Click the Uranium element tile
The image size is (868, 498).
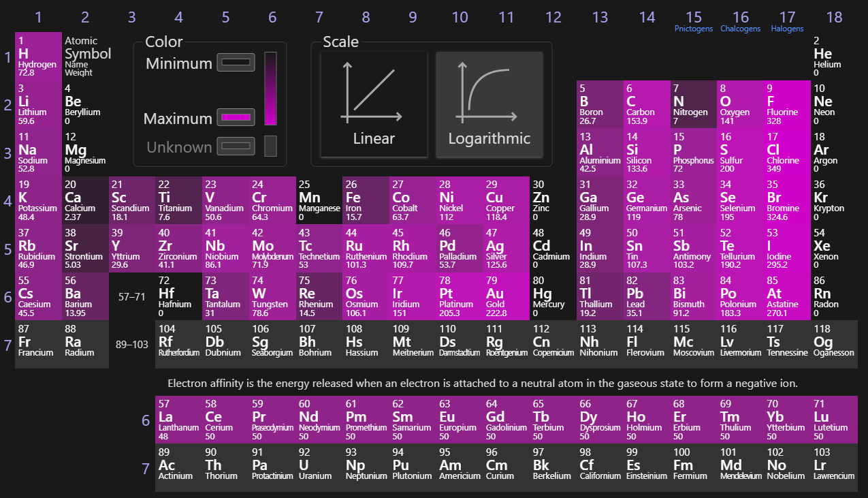click(319, 468)
